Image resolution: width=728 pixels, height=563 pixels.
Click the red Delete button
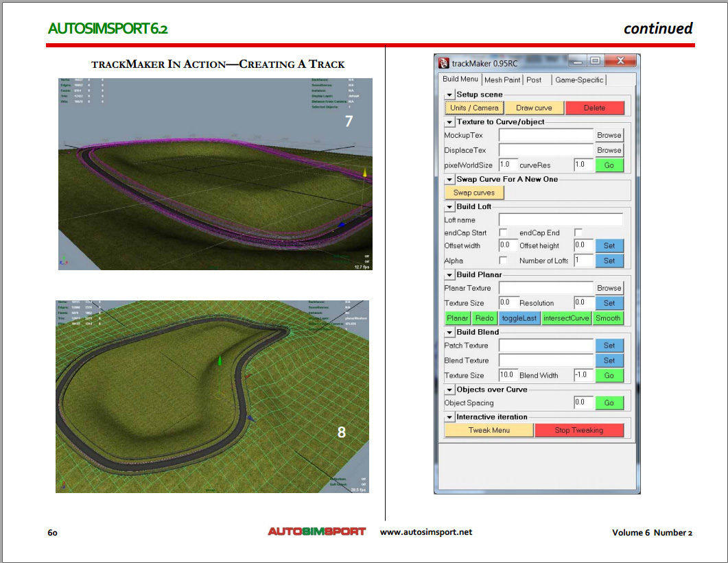pyautogui.click(x=594, y=108)
